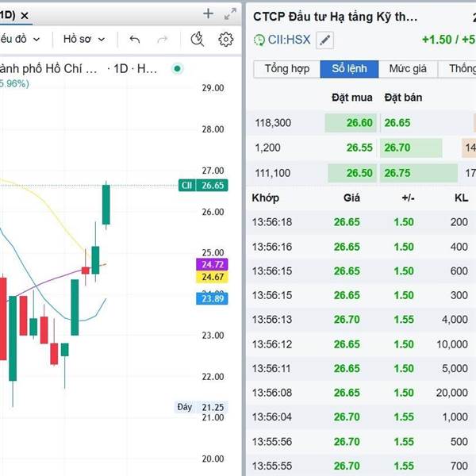Click the pencil edit icon beside CII:HSX
The height and width of the screenshot is (476, 476).
pos(324,40)
